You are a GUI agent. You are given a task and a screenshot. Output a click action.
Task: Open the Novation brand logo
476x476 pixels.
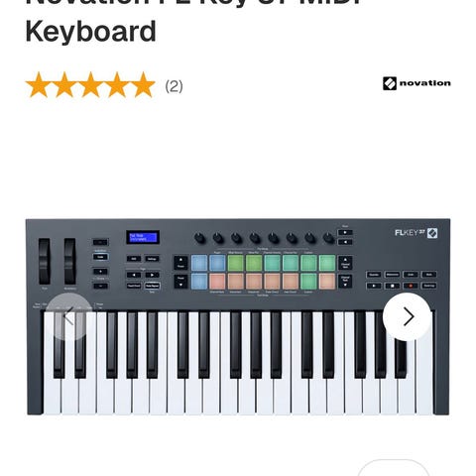[416, 83]
